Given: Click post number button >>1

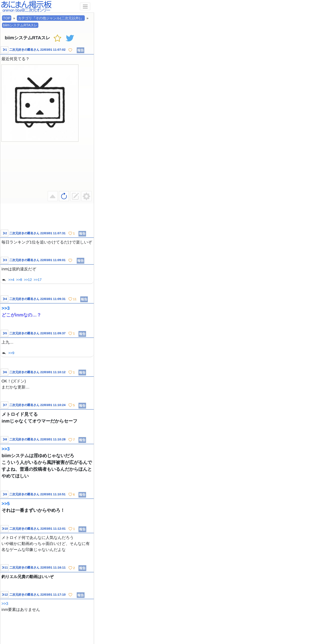Looking at the screenshot, I should (x=5, y=50).
